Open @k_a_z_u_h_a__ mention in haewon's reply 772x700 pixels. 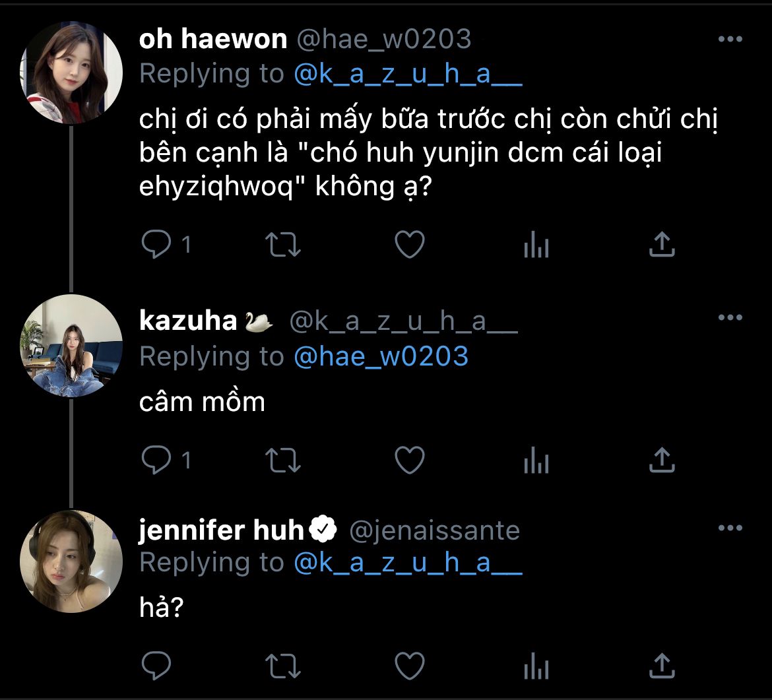(x=408, y=75)
